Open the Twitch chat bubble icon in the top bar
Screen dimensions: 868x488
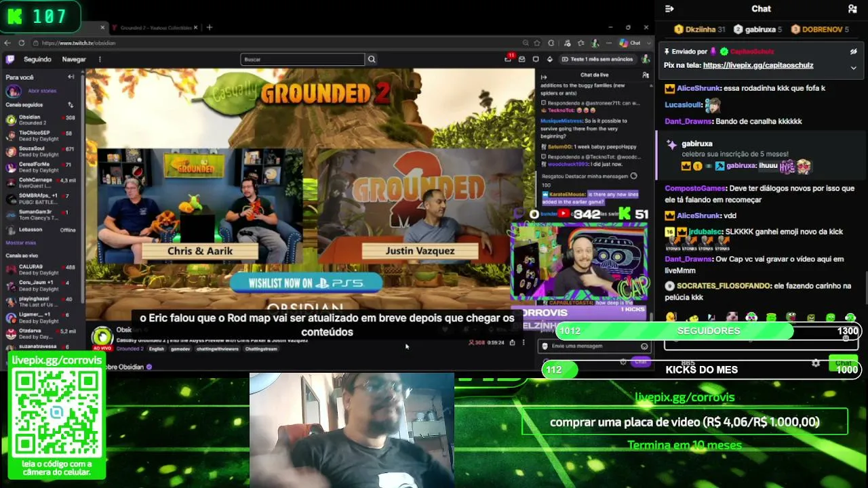(x=536, y=59)
